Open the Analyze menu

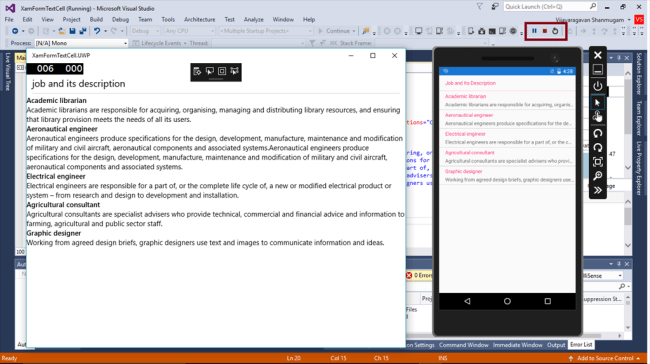point(253,19)
